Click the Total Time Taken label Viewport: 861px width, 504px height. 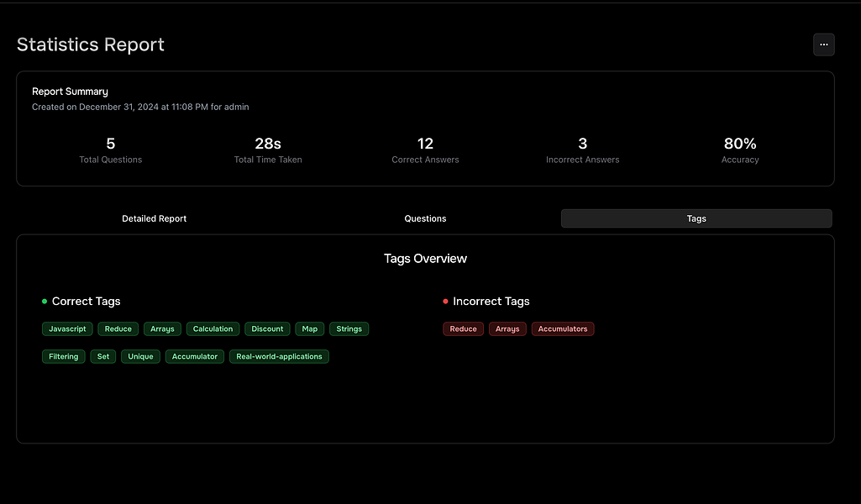268,160
